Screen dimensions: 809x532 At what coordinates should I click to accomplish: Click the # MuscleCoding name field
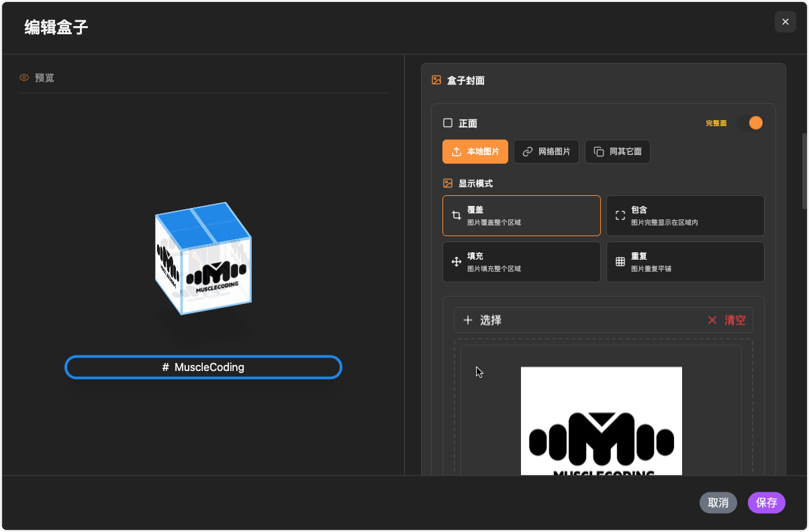coord(203,367)
